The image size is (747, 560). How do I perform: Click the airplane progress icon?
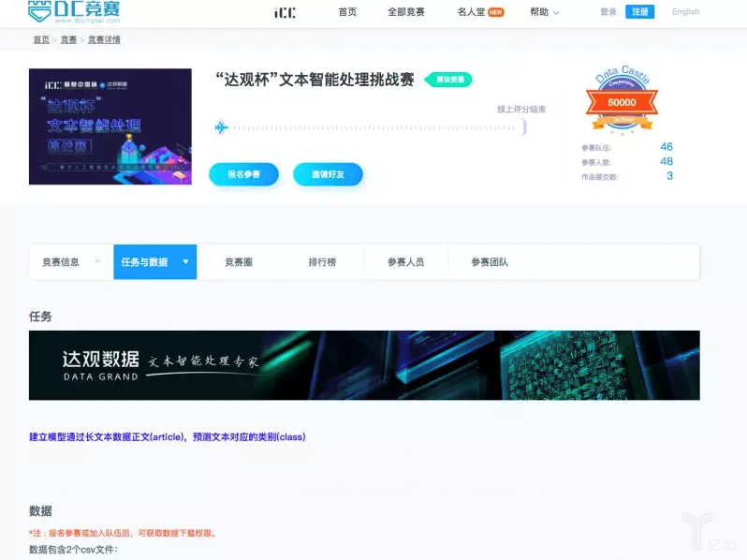coord(222,127)
